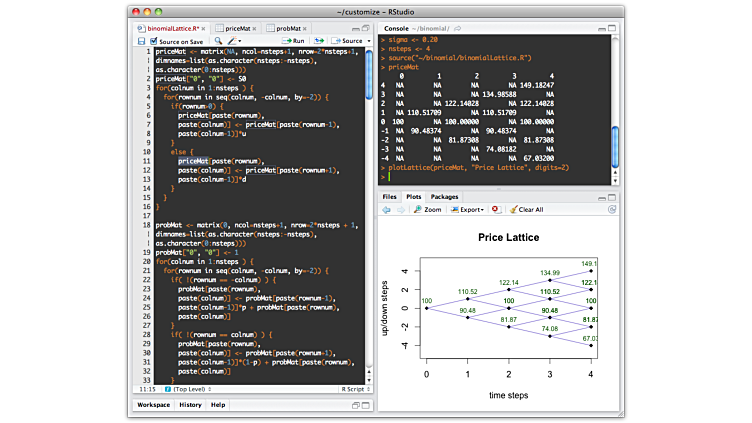Expand the Source button dropdown arrow
The width and height of the screenshot is (752, 423).
coord(367,41)
